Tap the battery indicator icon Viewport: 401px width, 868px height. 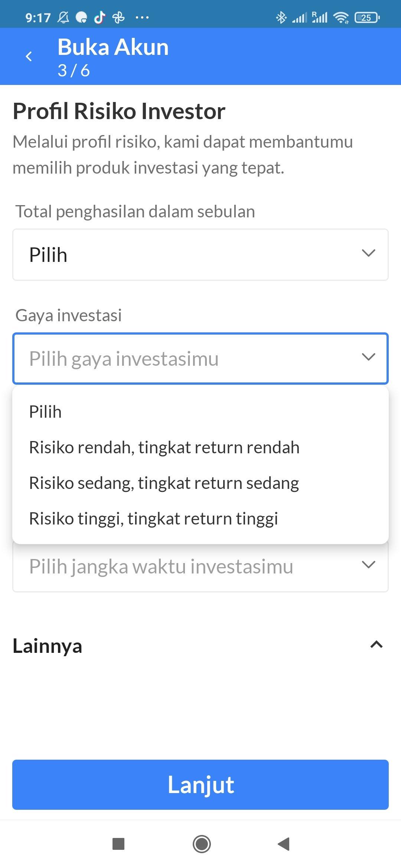pos(367,17)
